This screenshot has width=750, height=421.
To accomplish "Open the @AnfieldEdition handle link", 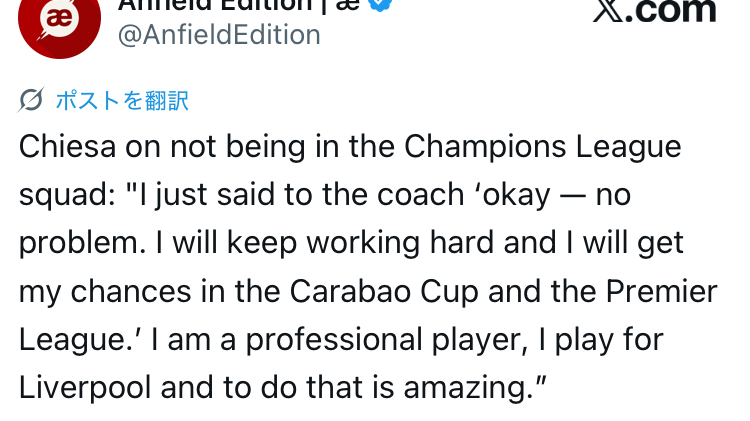I will (219, 35).
